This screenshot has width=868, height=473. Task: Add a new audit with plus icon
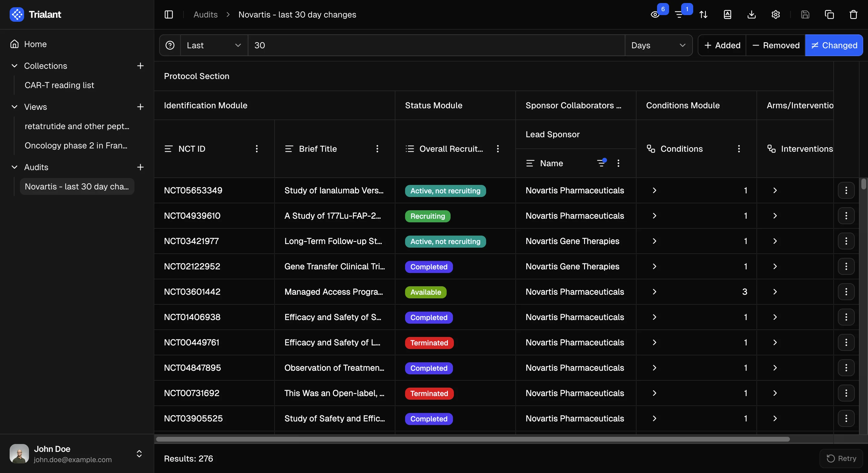(140, 167)
